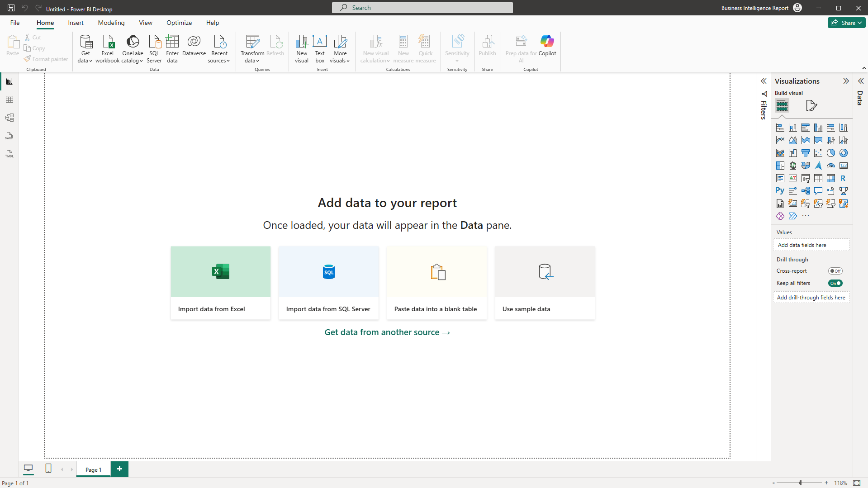Image resolution: width=868 pixels, height=488 pixels.
Task: Open the Insert ribbon tab
Action: (76, 23)
